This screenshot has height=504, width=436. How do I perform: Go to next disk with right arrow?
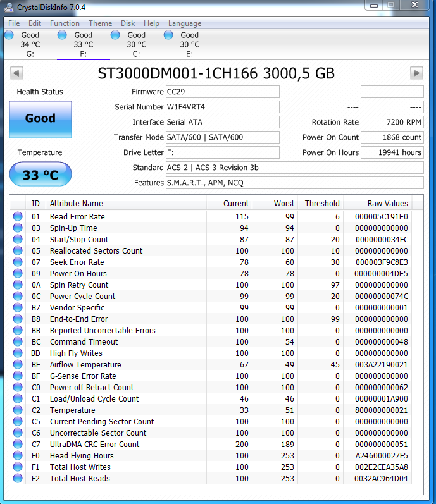416,73
